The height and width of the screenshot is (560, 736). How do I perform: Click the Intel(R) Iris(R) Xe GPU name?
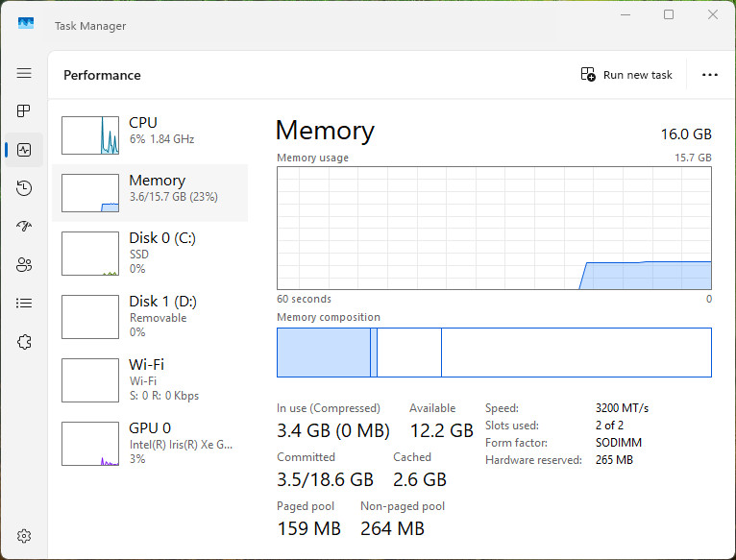point(181,445)
